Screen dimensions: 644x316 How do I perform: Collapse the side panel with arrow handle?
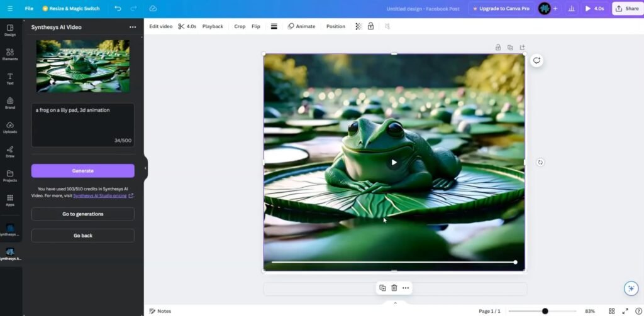pyautogui.click(x=146, y=168)
